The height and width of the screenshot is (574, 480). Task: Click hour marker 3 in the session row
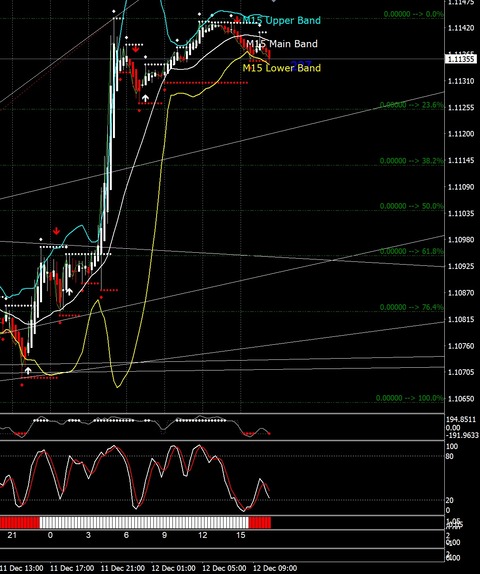[x=88, y=535]
